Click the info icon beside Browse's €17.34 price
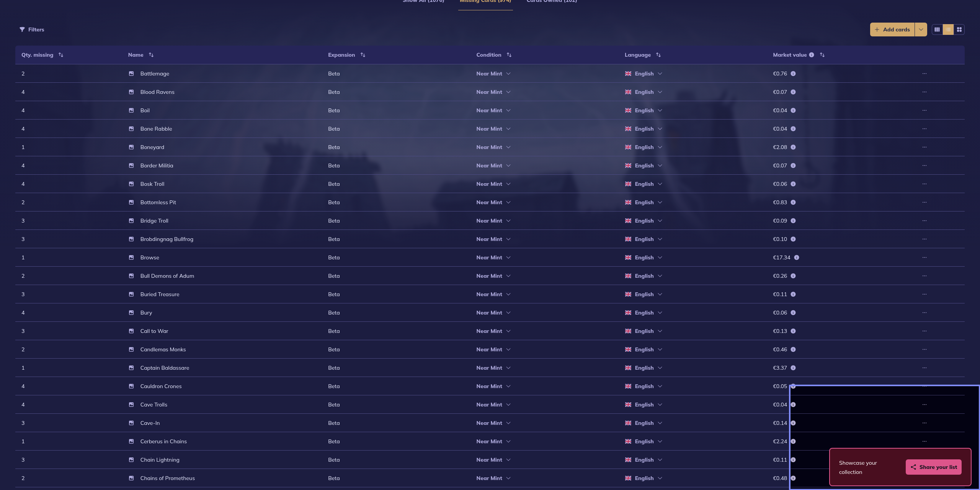Image resolution: width=980 pixels, height=490 pixels. pyautogui.click(x=796, y=257)
